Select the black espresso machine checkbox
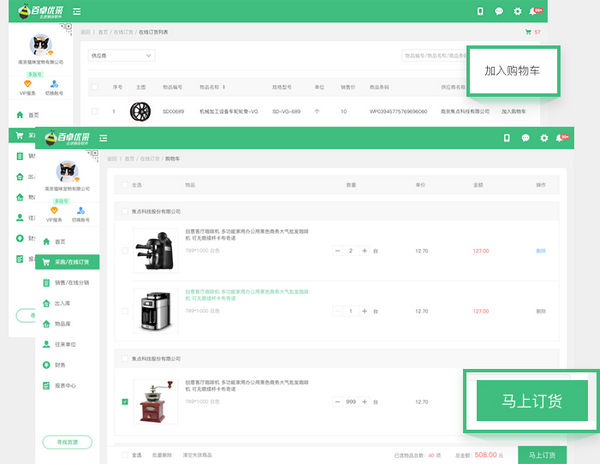This screenshot has height=464, width=600. [125, 250]
